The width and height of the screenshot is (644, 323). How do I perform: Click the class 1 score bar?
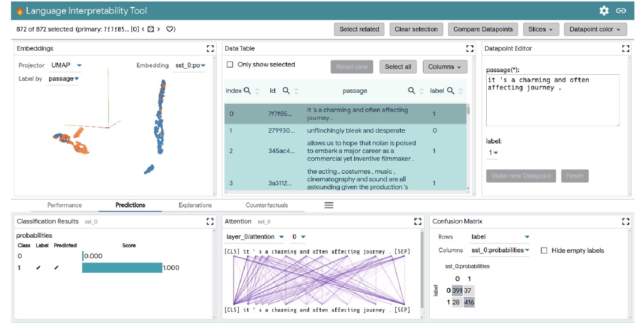tap(122, 268)
